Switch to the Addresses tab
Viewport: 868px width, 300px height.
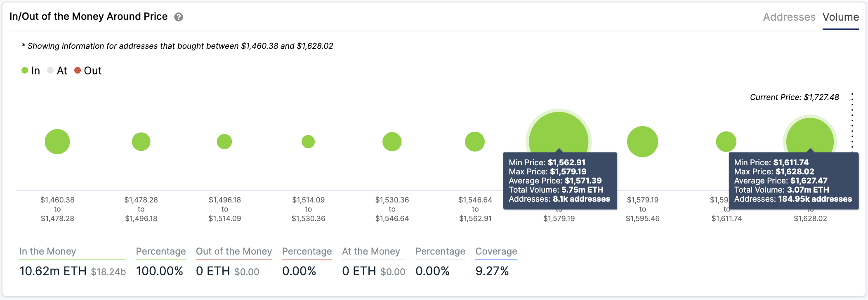click(789, 17)
